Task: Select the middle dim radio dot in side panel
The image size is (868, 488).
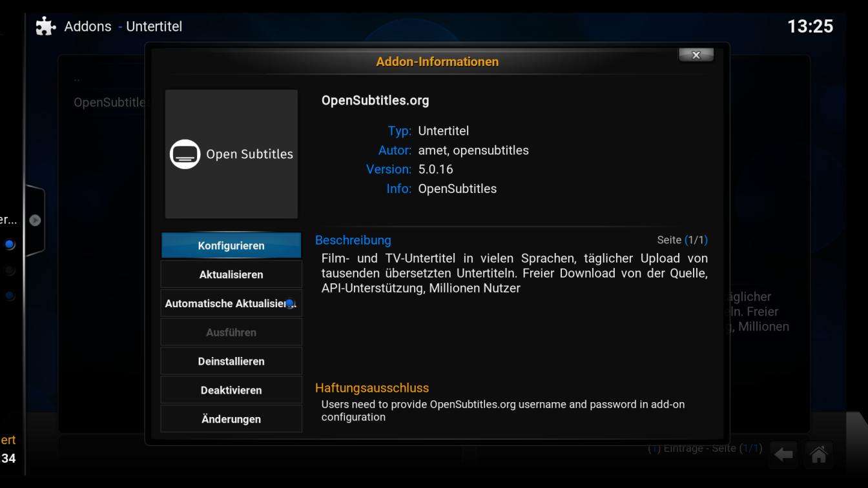Action: tap(10, 270)
